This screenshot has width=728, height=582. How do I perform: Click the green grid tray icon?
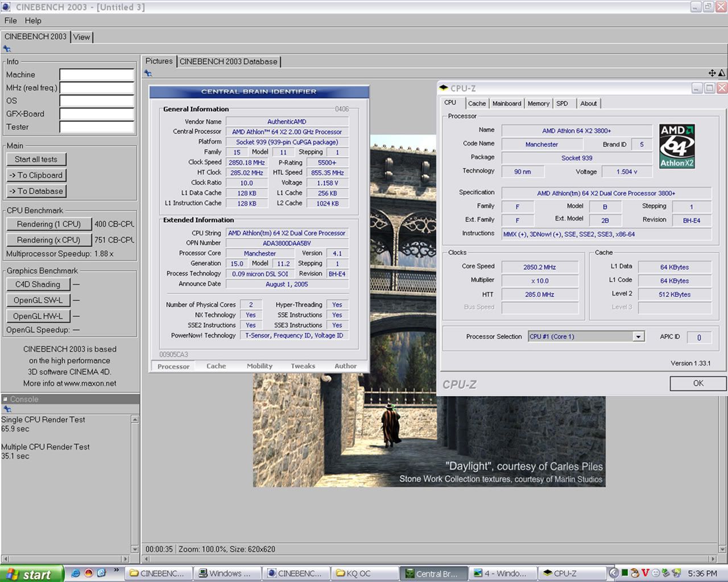[x=624, y=573]
